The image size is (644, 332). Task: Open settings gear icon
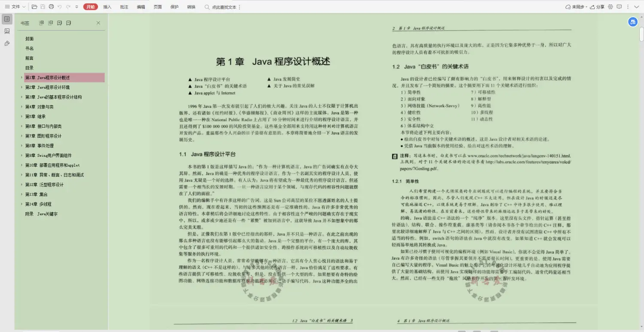611,7
